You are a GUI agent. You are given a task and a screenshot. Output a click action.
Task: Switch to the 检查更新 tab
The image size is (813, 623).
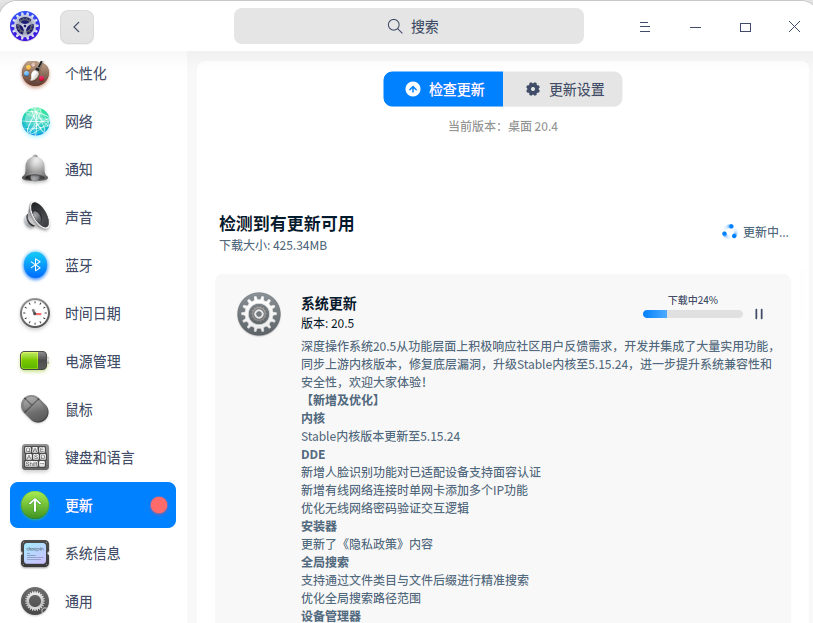coord(443,89)
